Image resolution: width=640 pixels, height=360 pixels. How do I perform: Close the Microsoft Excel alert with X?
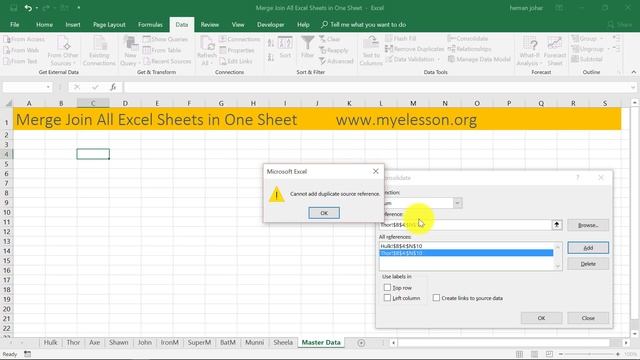tap(376, 171)
